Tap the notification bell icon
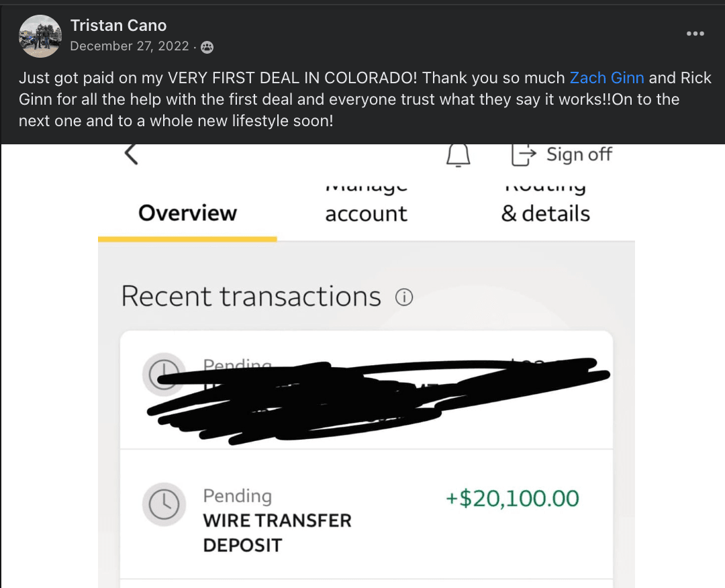The height and width of the screenshot is (588, 725). pyautogui.click(x=458, y=155)
